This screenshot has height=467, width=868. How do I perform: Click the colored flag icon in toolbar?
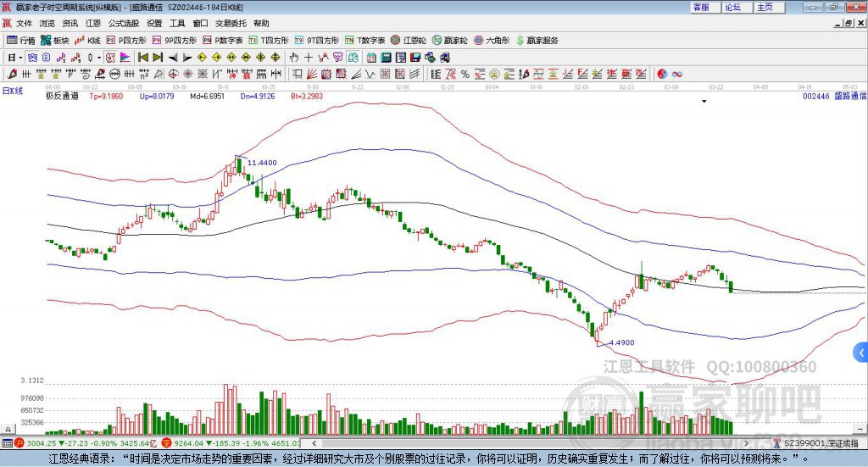pos(125,58)
